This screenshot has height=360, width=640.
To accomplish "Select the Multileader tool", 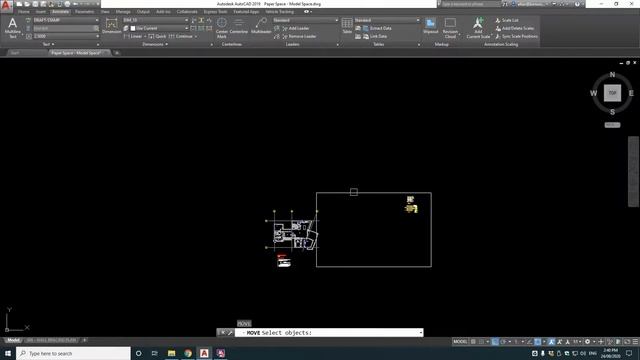I will click(261, 26).
